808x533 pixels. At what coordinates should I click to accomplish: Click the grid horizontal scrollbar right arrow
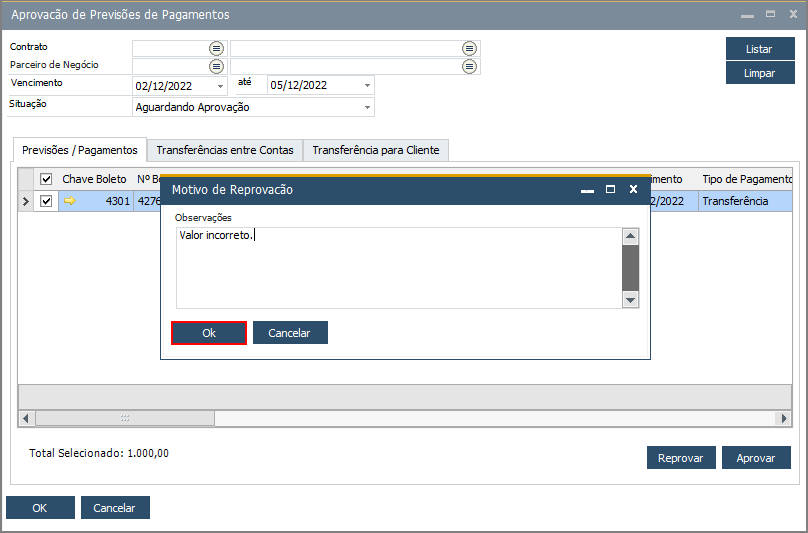(x=783, y=418)
